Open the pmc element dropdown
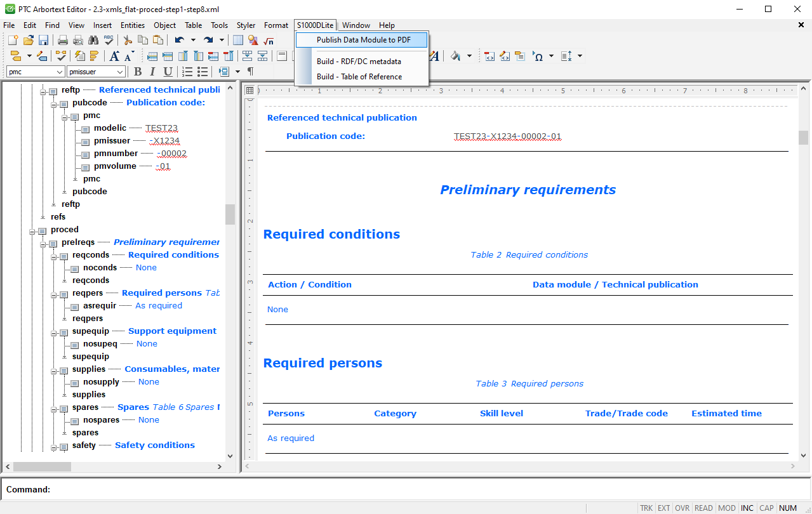 pos(60,72)
